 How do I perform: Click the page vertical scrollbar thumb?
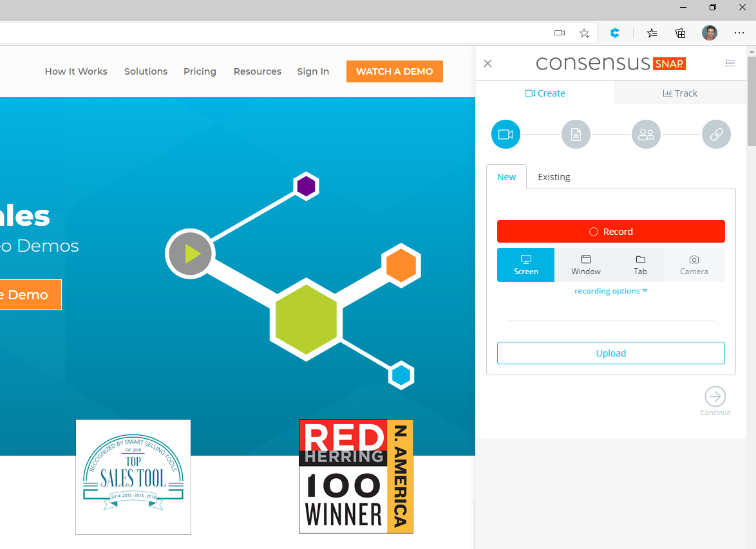coord(751,100)
